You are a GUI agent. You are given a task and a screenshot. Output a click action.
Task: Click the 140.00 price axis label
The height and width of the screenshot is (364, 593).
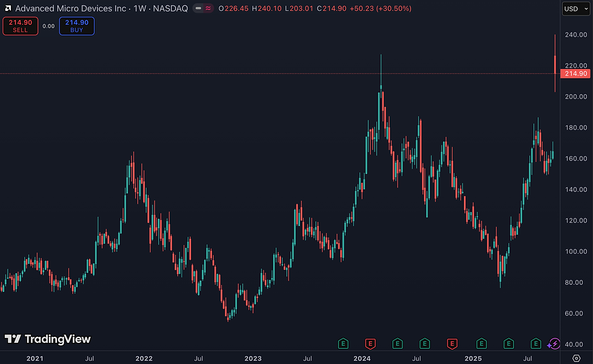point(576,190)
